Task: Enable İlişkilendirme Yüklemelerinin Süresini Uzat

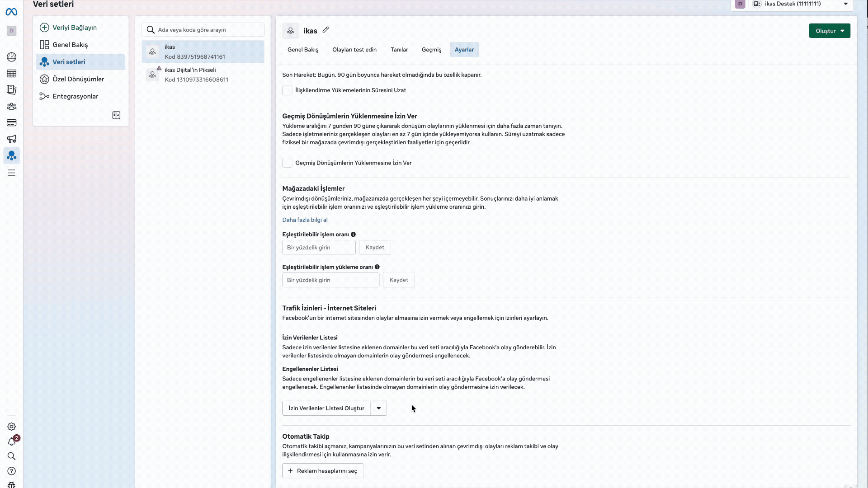Action: pos(287,90)
